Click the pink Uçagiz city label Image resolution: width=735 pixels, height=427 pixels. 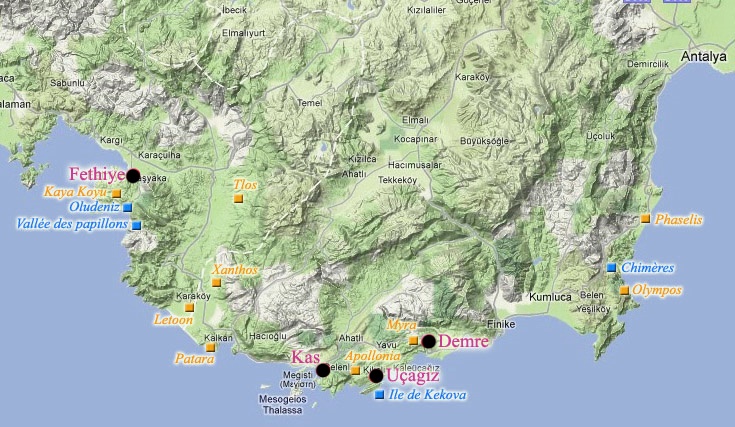pos(413,376)
